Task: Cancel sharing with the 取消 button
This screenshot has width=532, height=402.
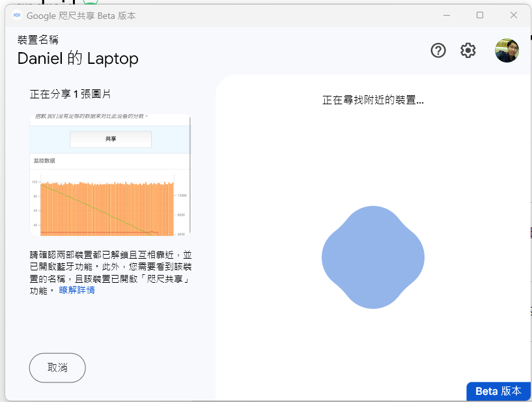Action: [57, 367]
